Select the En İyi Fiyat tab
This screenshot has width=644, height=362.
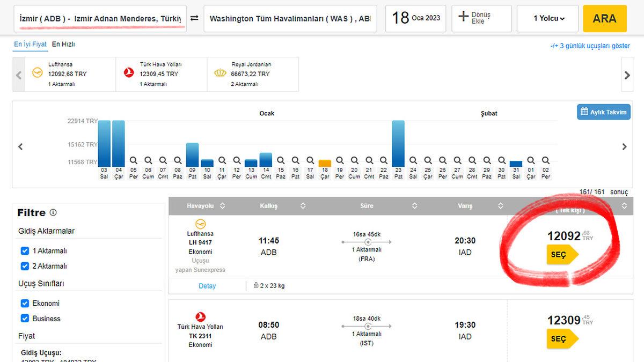[30, 45]
